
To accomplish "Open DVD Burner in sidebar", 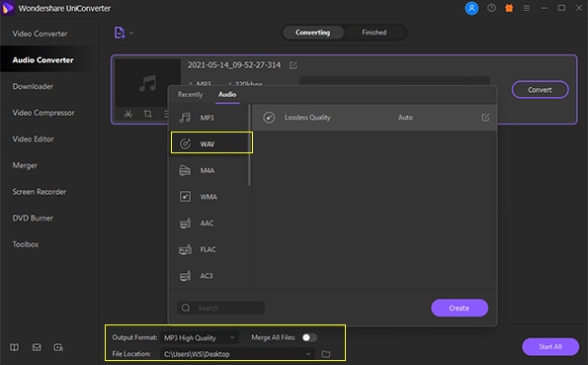I will 33,218.
